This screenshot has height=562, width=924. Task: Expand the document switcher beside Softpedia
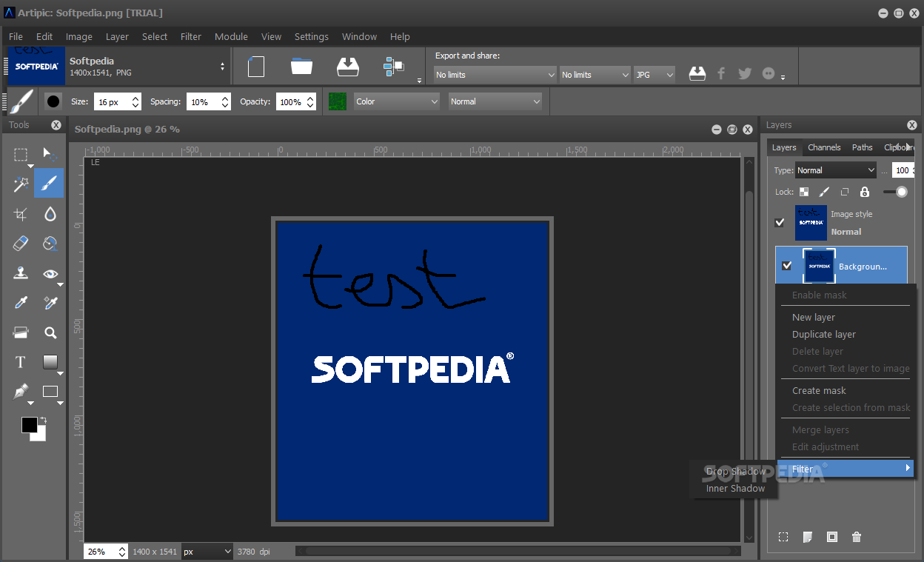pyautogui.click(x=222, y=67)
